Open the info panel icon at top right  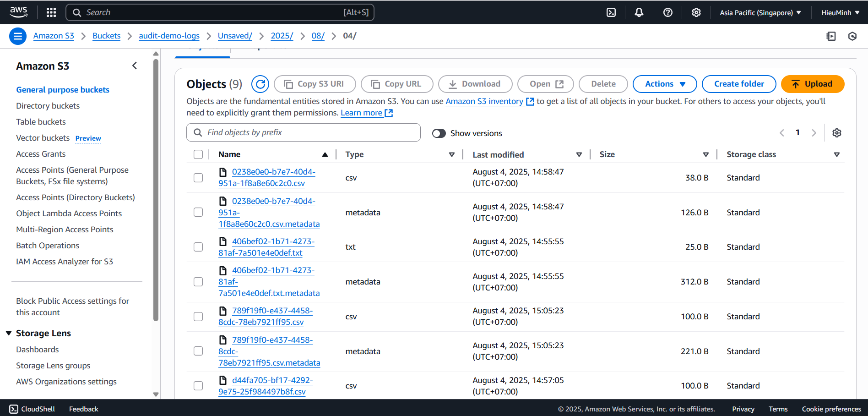(831, 36)
